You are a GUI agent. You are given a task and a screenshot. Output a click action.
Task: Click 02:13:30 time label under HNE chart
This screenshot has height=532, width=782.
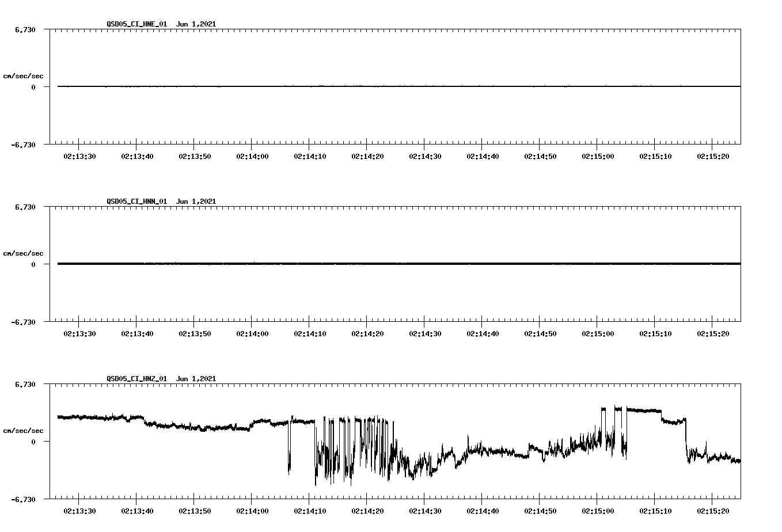[79, 157]
